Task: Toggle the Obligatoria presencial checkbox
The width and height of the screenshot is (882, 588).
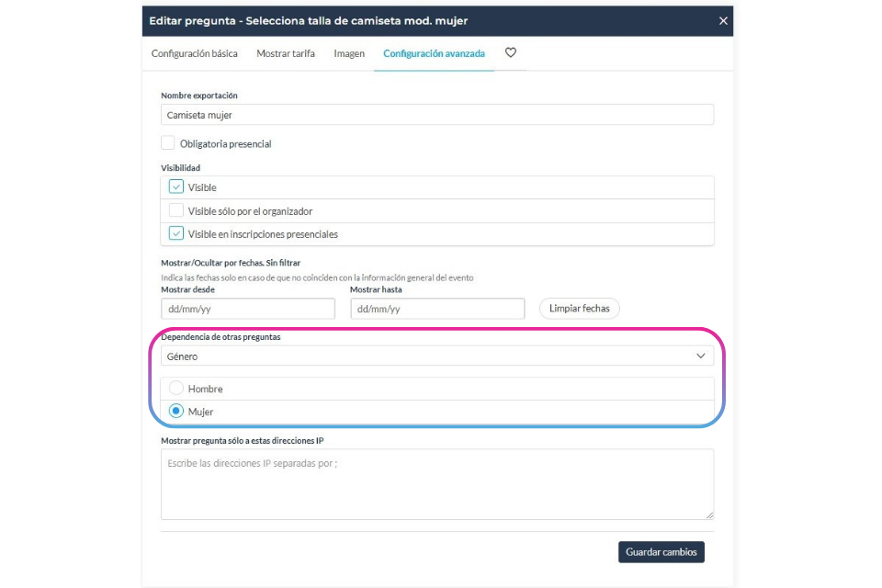Action: click(x=167, y=143)
